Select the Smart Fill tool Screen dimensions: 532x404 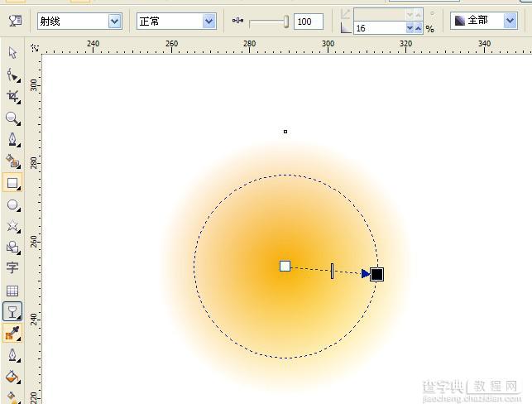point(13,161)
